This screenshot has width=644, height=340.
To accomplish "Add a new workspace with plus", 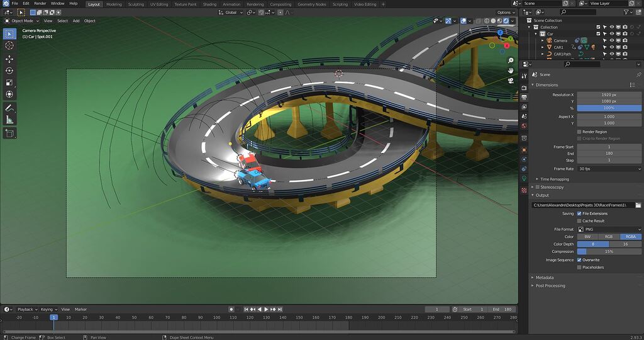I will tap(384, 4).
